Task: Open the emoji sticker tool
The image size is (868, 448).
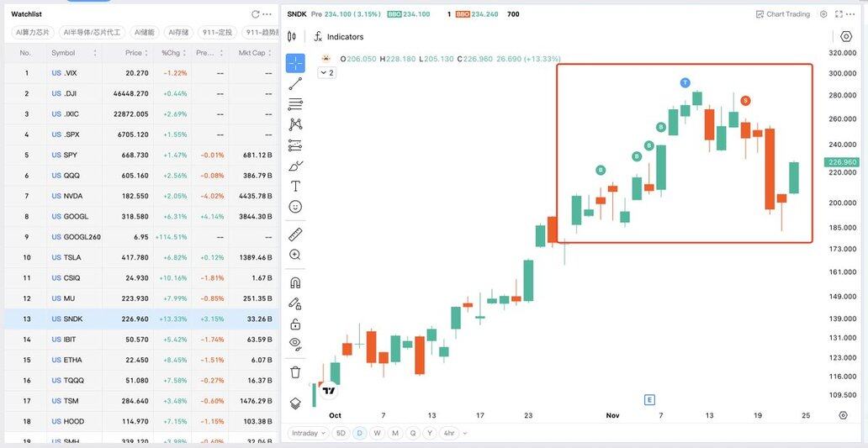Action: pyautogui.click(x=295, y=206)
